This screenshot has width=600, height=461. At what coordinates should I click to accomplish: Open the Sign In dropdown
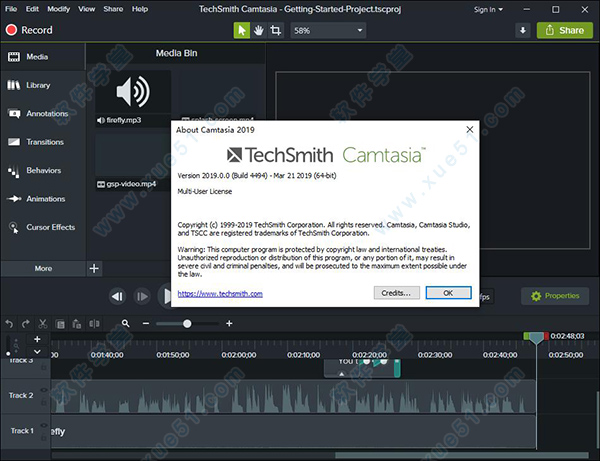(488, 10)
